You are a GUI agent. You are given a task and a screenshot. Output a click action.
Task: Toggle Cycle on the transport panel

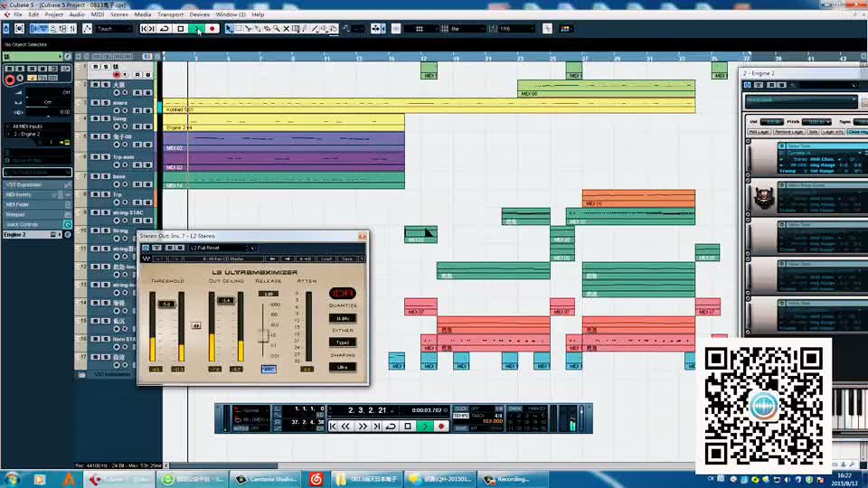pos(392,427)
